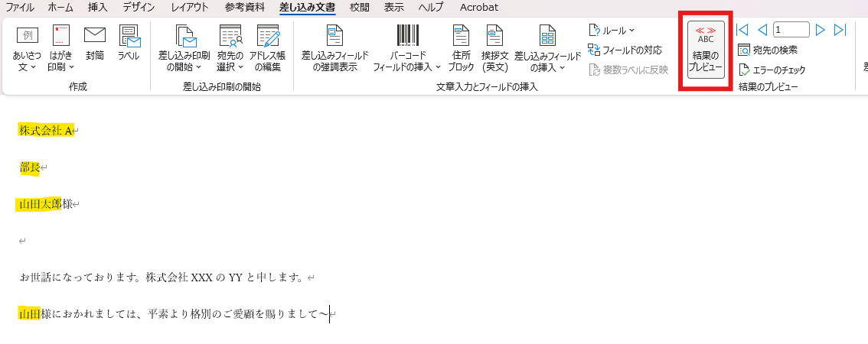The height and width of the screenshot is (344, 868).
Task: Toggle 結果のプレビュー preview results button
Action: (x=706, y=50)
